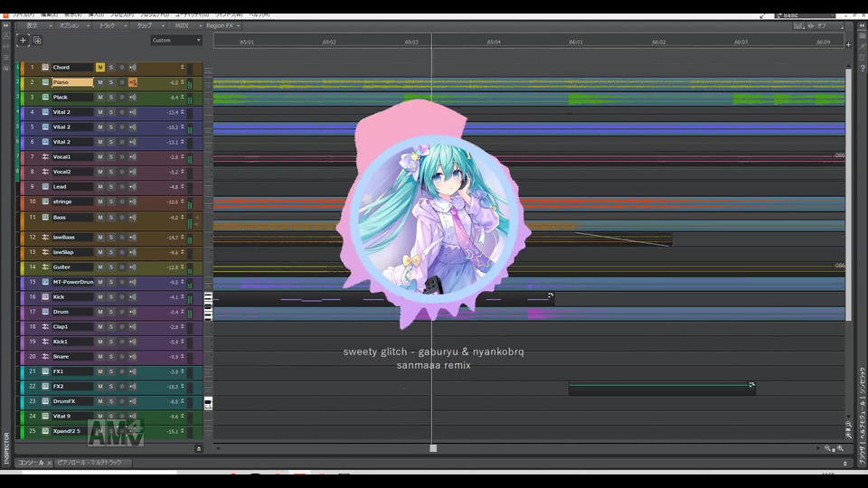Click the Xpand!2 5 track icon
868x488 pixels.
click(x=45, y=430)
